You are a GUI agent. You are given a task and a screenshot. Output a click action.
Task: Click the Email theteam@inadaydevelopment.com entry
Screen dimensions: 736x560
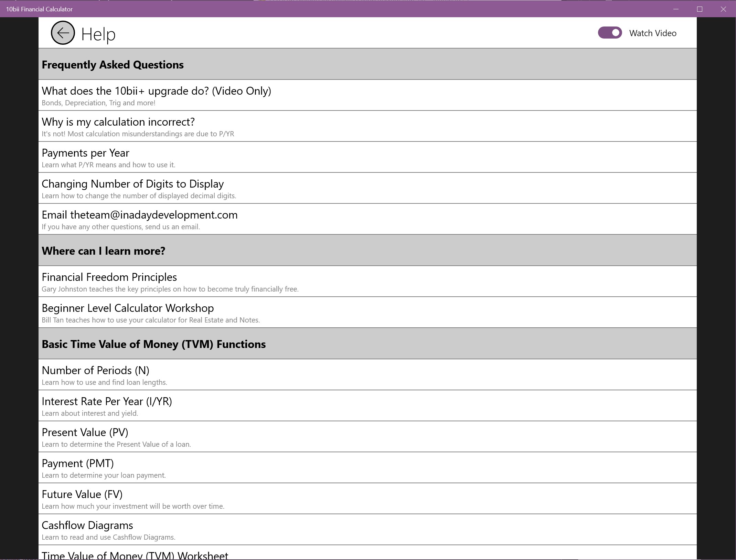point(139,219)
